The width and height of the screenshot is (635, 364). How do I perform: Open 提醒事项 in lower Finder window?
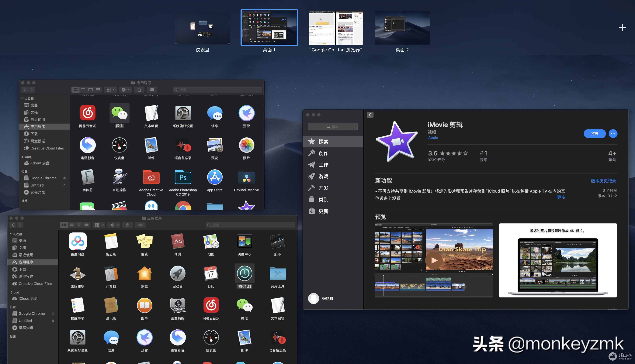(78, 305)
